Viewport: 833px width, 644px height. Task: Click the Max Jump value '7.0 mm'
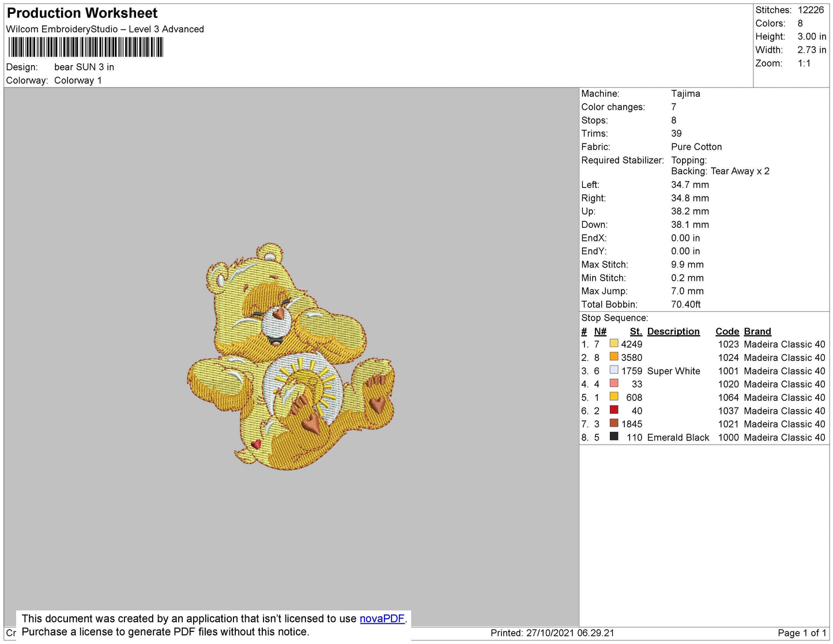coord(687,291)
